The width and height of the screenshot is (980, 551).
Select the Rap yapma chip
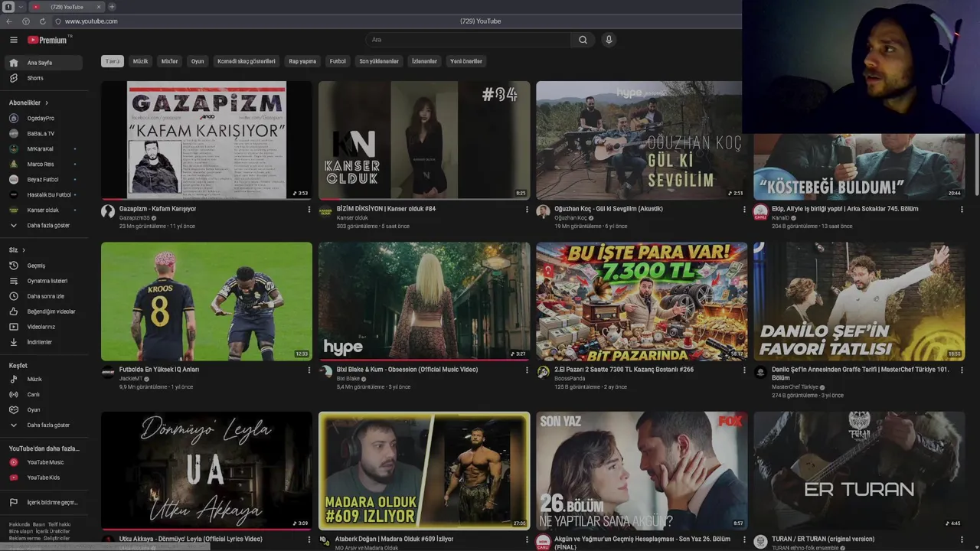[302, 61]
